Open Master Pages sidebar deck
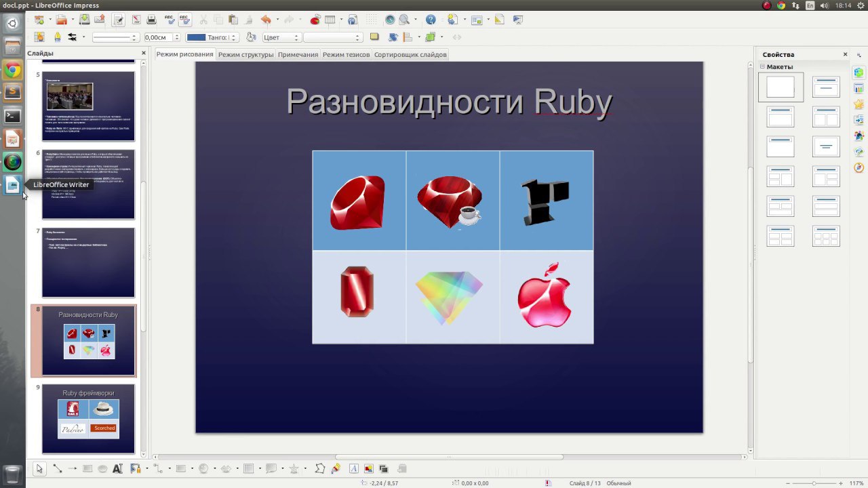 point(859,88)
